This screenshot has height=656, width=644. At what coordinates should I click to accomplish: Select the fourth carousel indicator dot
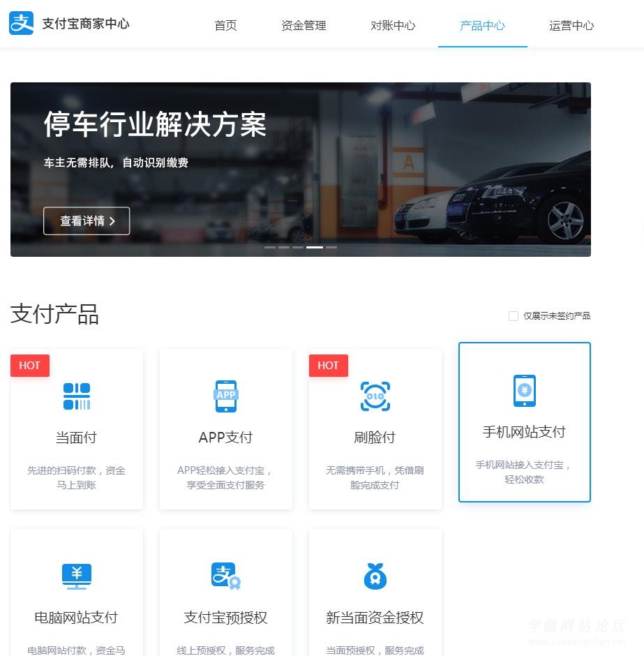click(x=314, y=247)
